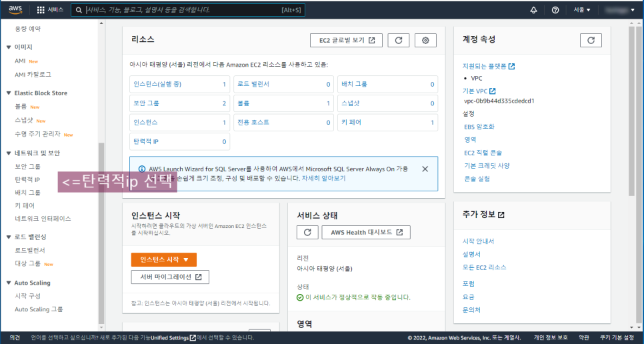
Task: Collapse 네트워크 및 보안 sidebar section
Action: click(9, 153)
